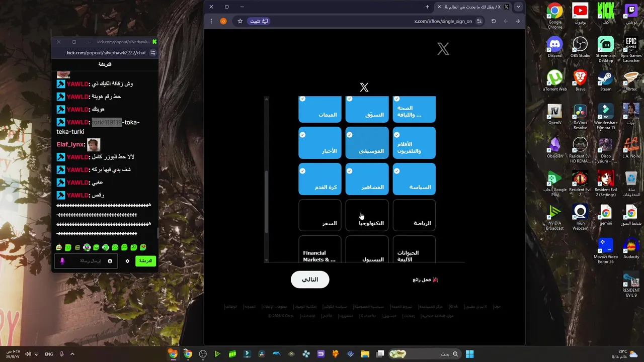Open OBS Studio from the taskbar

[x=203, y=354]
